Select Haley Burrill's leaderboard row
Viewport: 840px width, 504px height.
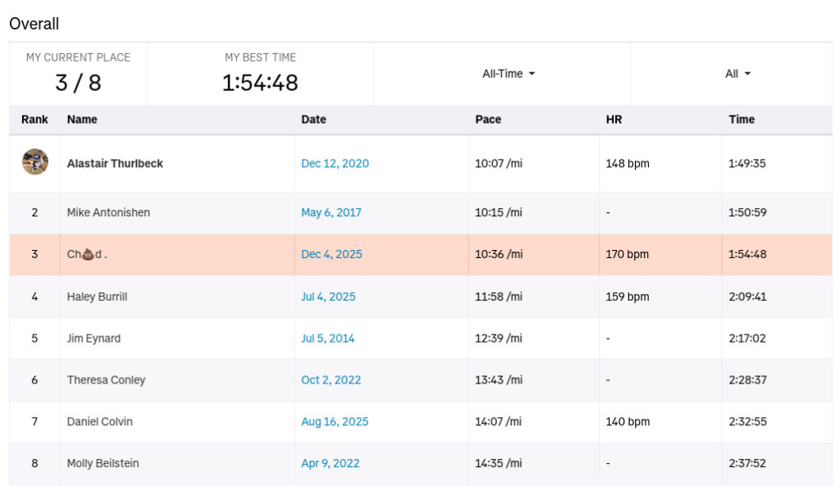tap(97, 297)
